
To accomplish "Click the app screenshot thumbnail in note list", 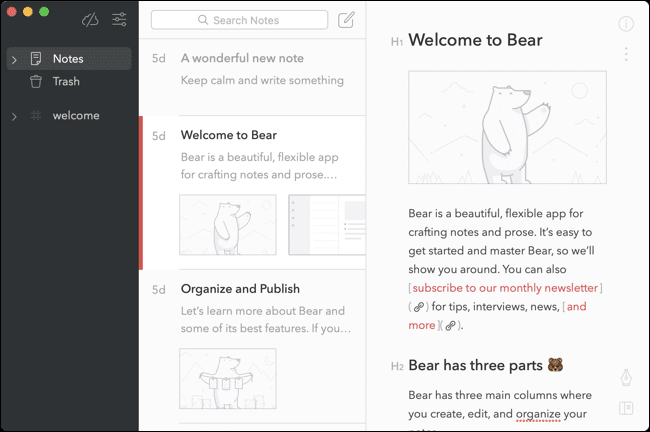I will coord(327,225).
